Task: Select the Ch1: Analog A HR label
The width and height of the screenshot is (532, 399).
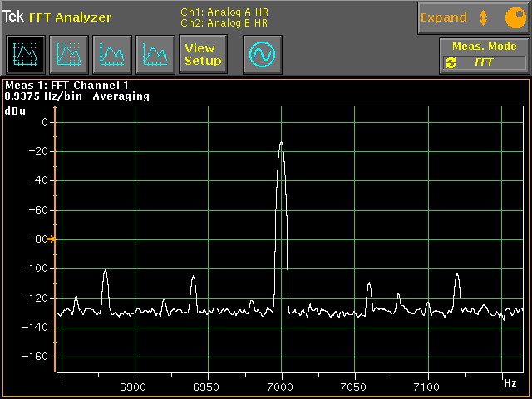Action: pos(224,12)
